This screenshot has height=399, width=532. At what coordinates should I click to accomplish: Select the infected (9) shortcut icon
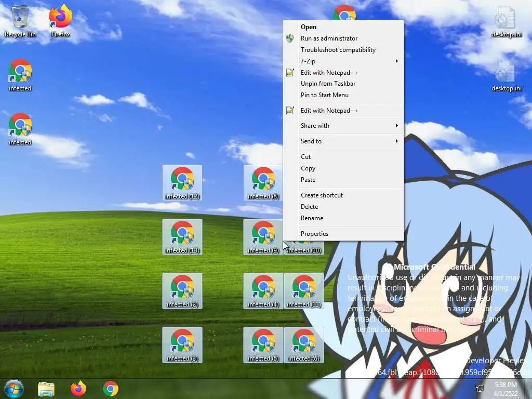tap(263, 237)
